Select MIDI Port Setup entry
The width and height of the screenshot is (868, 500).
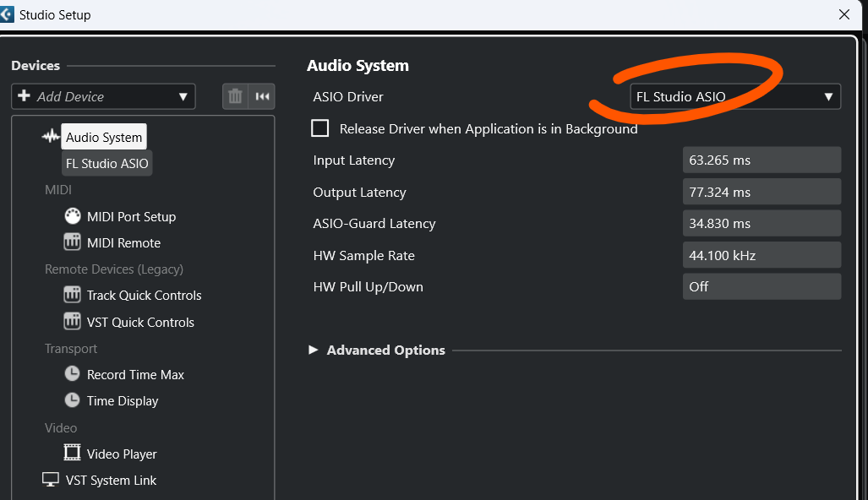click(x=131, y=217)
